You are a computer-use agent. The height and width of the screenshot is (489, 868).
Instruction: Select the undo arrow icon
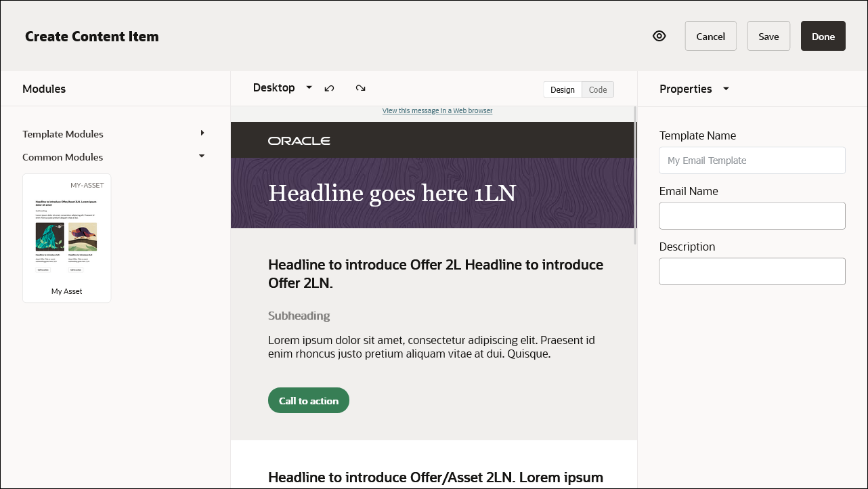[x=330, y=88]
